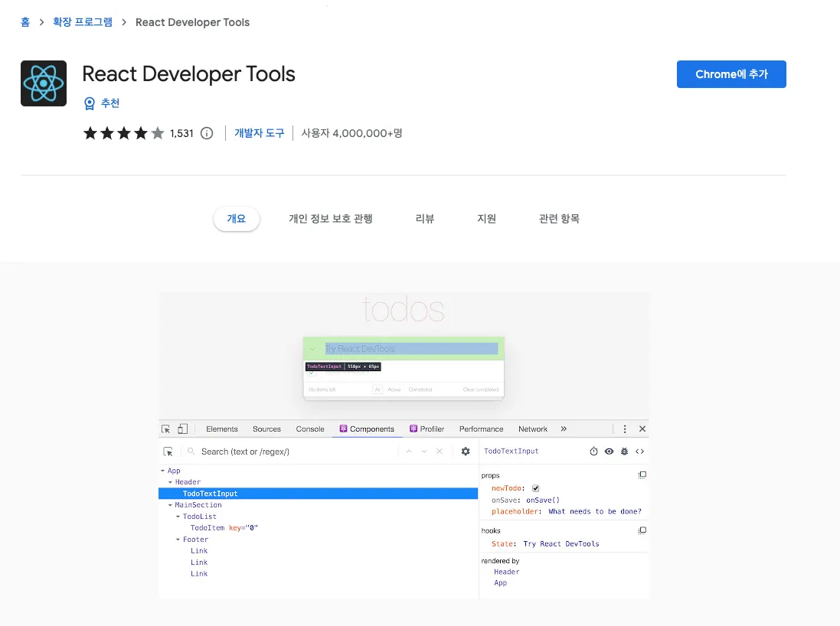This screenshot has width=840, height=626.
Task: Open the 확장 프로그램 breadcrumb link
Action: click(83, 22)
